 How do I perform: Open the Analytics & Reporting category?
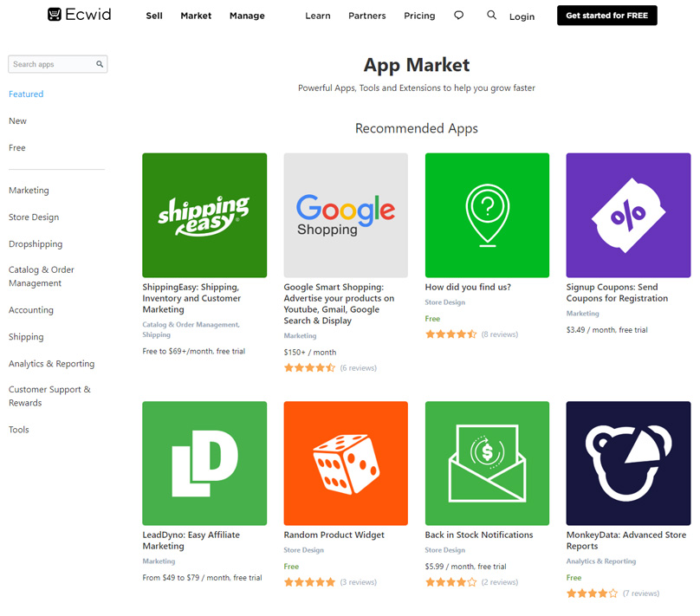[51, 364]
